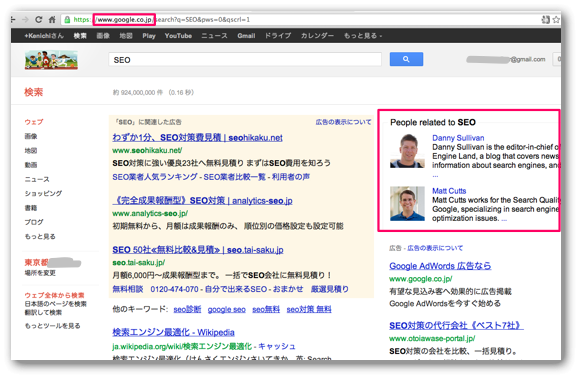This screenshot has height=377, width=578.
Task: Open 利用者の声 sitelink
Action: click(291, 177)
